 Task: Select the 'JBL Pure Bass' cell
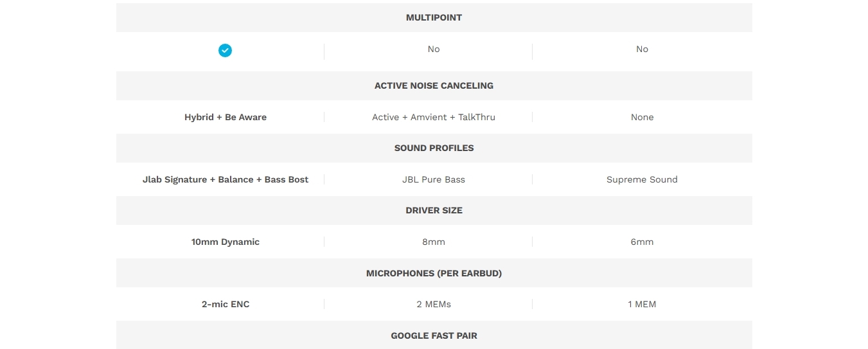[x=434, y=180]
